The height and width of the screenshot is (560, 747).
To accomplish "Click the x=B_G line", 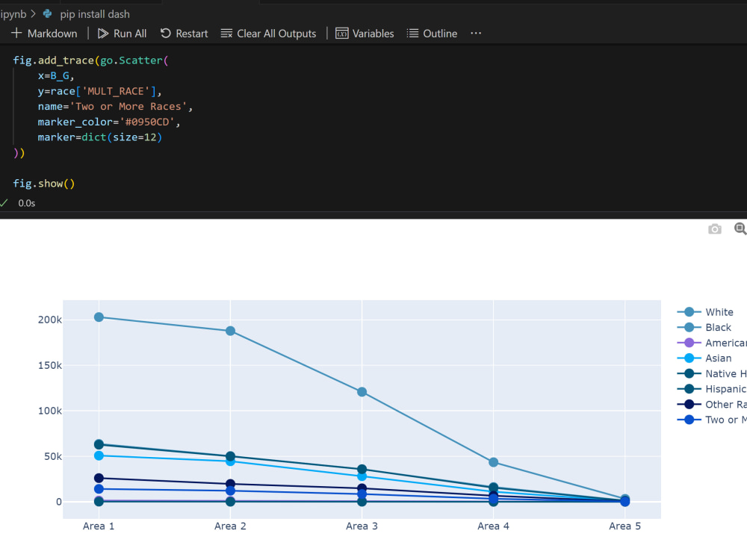I will 56,75.
